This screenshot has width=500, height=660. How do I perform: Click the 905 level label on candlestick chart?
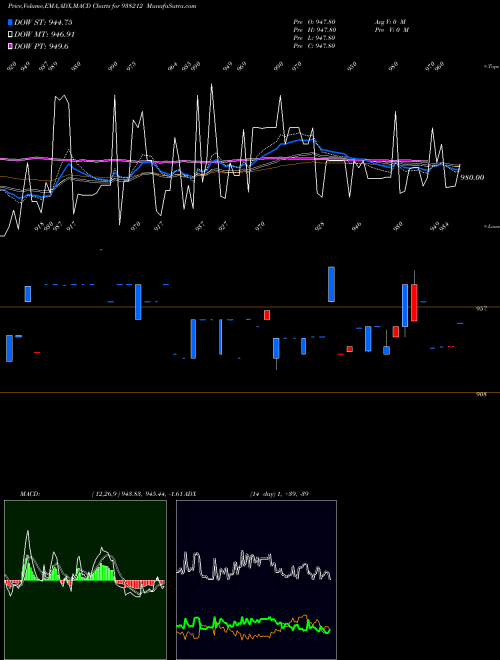click(481, 394)
